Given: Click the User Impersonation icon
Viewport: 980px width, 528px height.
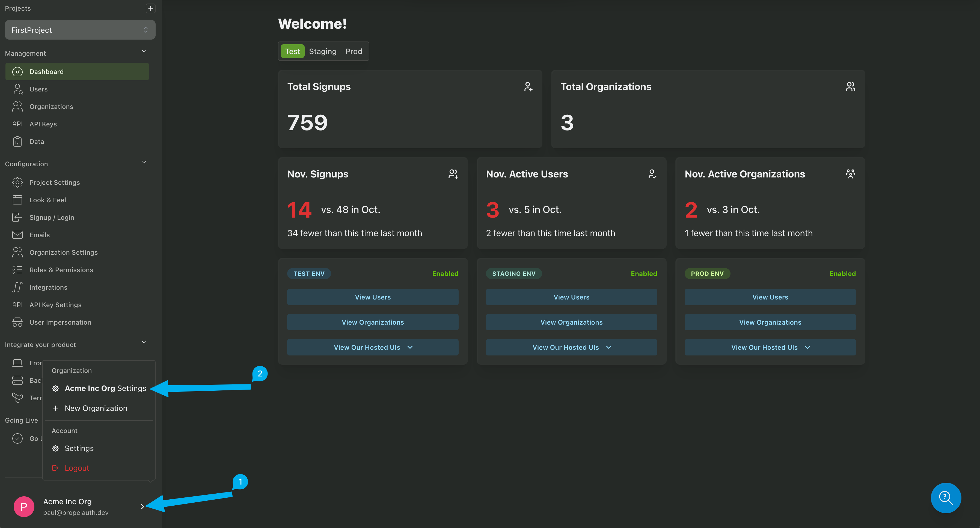Looking at the screenshot, I should (x=17, y=322).
